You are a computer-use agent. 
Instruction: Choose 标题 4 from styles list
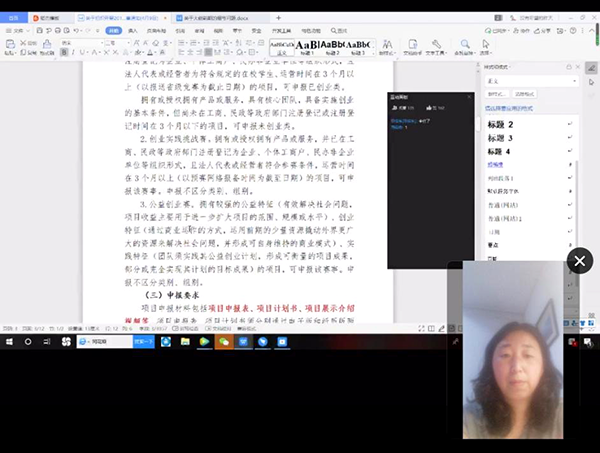pos(497,150)
